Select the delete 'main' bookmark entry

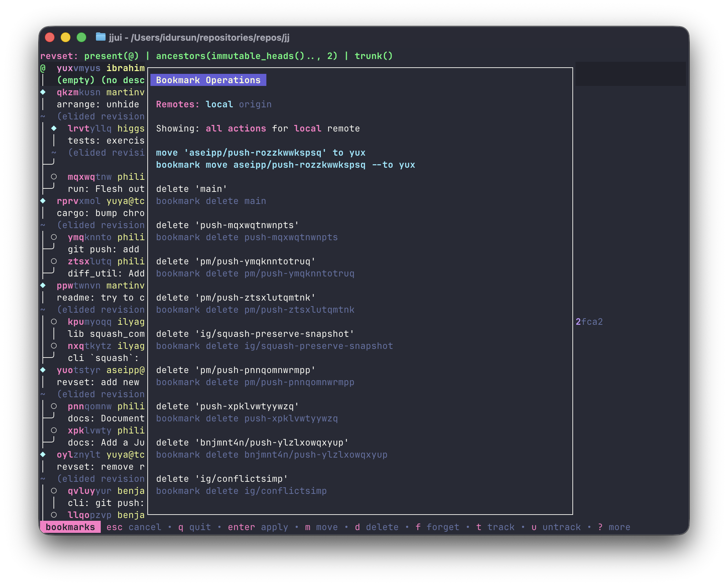pos(191,189)
